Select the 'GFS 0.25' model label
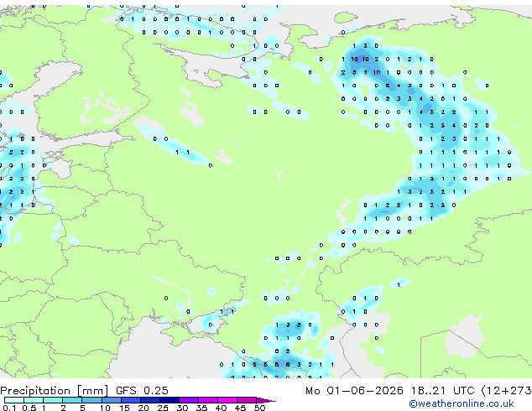The height and width of the screenshot is (411, 532). tap(142, 391)
